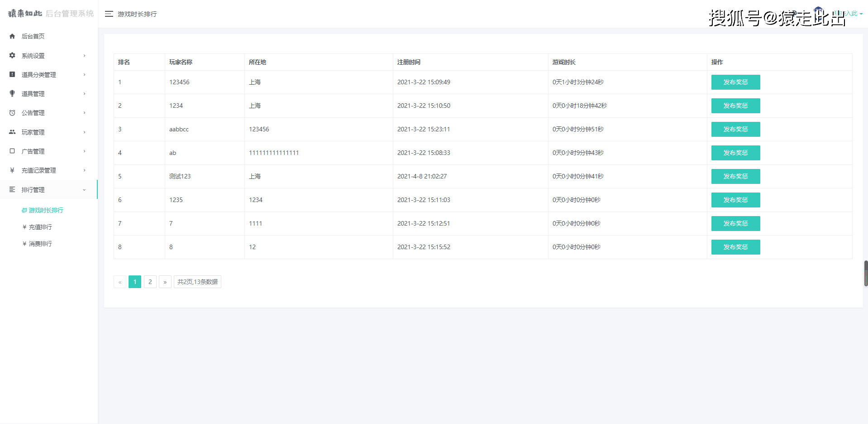This screenshot has height=424, width=868.
Task: Click the yen icon for 充值记录管理
Action: (x=12, y=170)
